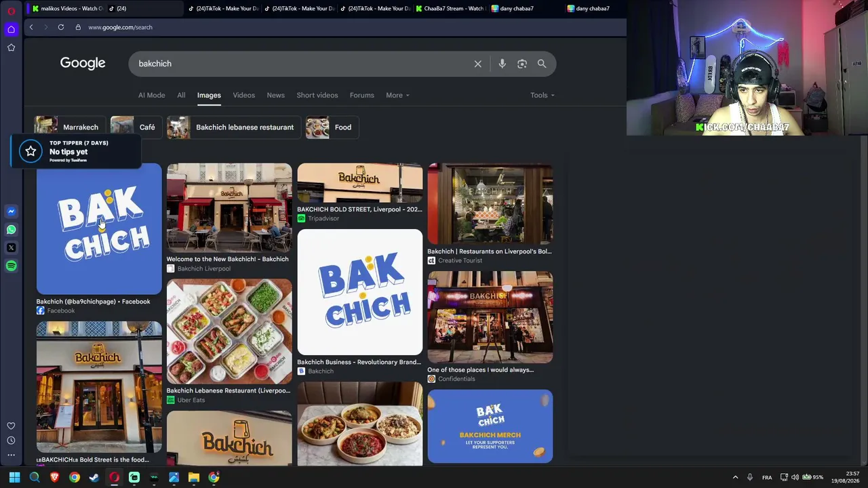Open bookmarks star in Opera sidebar
868x488 pixels.
pos(12,47)
